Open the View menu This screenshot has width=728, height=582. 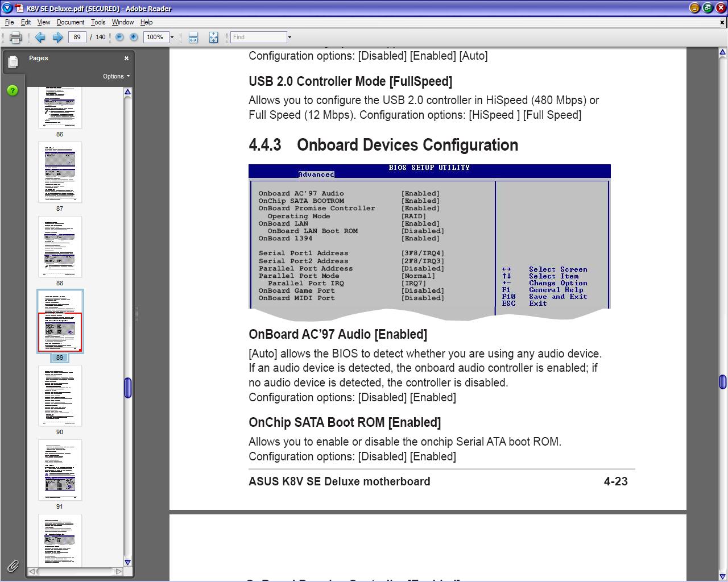point(44,22)
